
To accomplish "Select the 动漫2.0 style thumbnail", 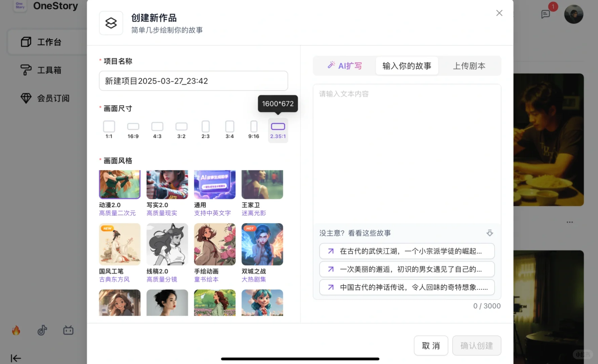I will point(119,184).
